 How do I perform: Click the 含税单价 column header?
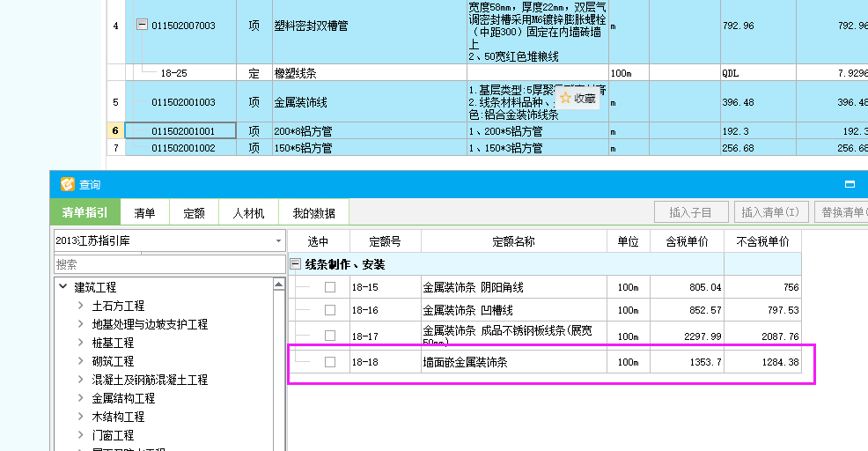click(x=687, y=241)
